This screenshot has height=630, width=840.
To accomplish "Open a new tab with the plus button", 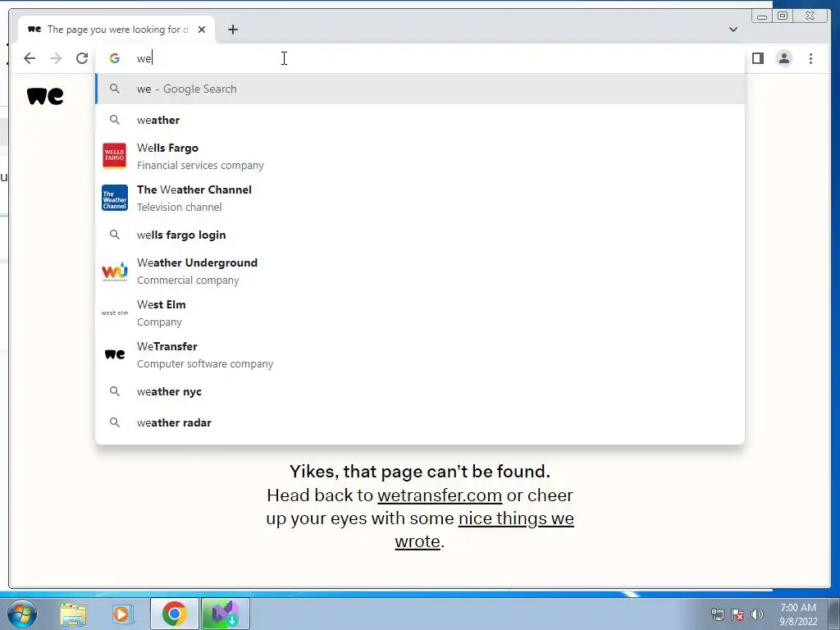I will coord(232,30).
